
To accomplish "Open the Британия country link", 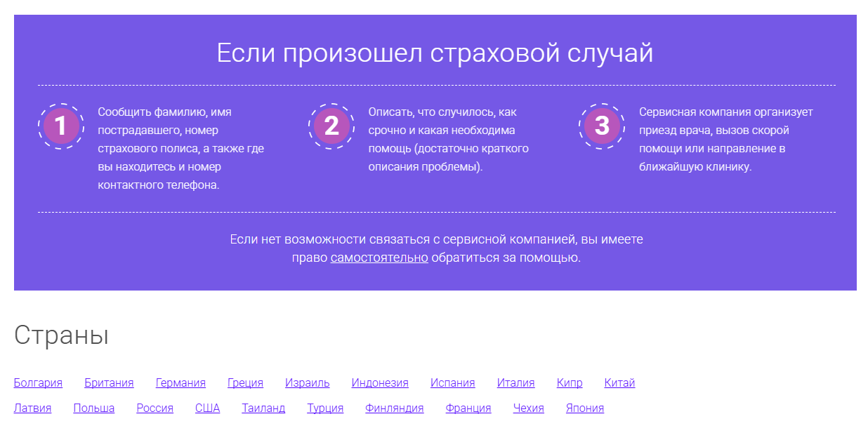I will [x=108, y=382].
